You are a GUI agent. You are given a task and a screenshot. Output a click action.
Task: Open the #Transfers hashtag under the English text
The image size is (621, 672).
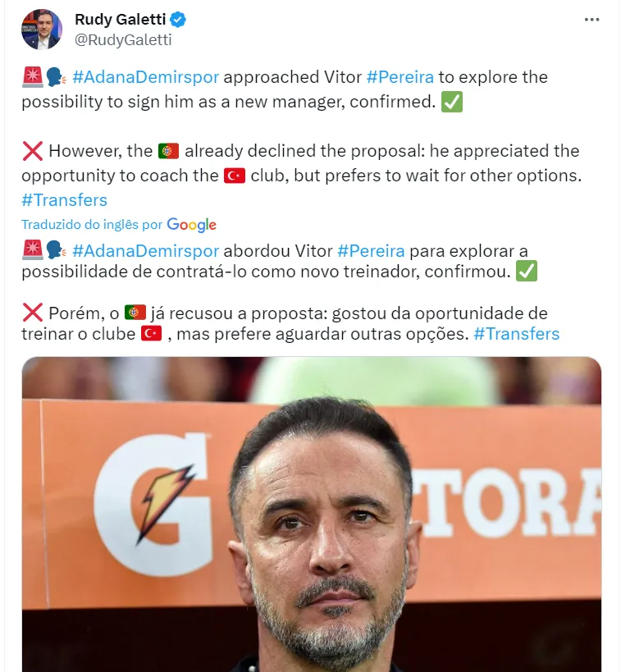click(x=64, y=200)
